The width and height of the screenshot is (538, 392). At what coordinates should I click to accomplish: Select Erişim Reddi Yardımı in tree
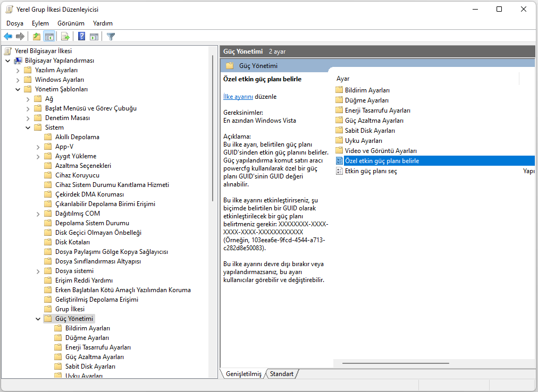(x=83, y=280)
